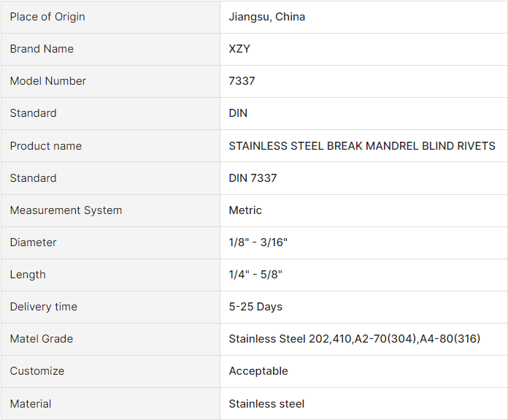Click the "DIN 7337" standard value
The width and height of the screenshot is (508, 420).
click(253, 178)
